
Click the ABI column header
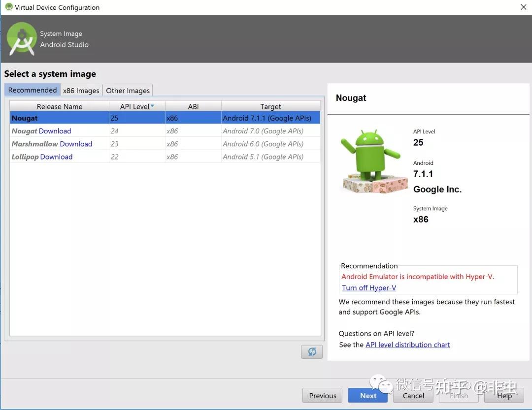coord(193,106)
